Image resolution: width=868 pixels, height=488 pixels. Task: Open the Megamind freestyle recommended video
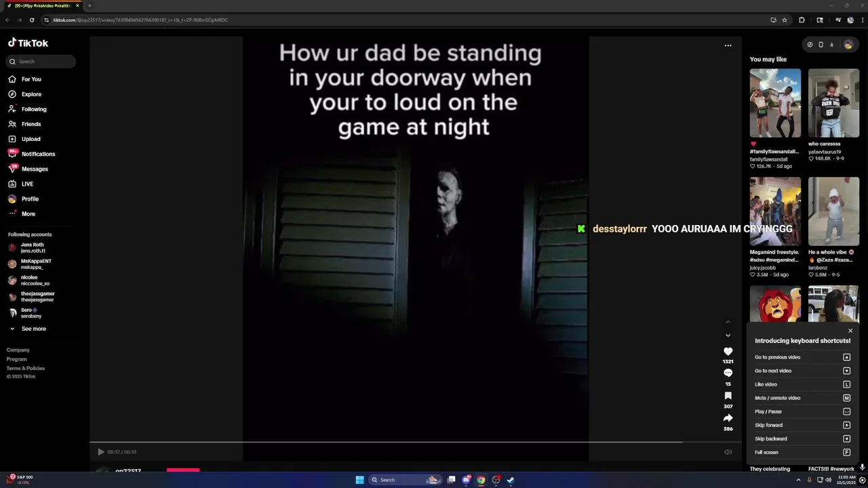775,211
